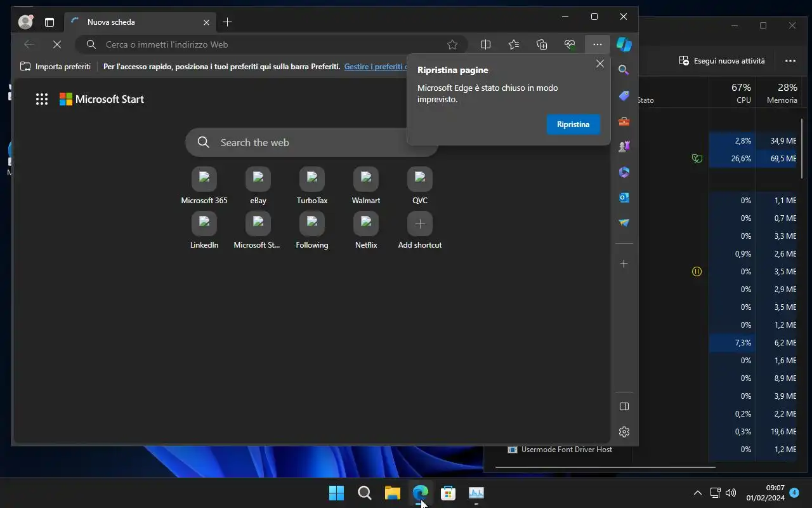Screen dimensions: 812x508
Task: Open Task Manager more options menu
Action: (790, 61)
